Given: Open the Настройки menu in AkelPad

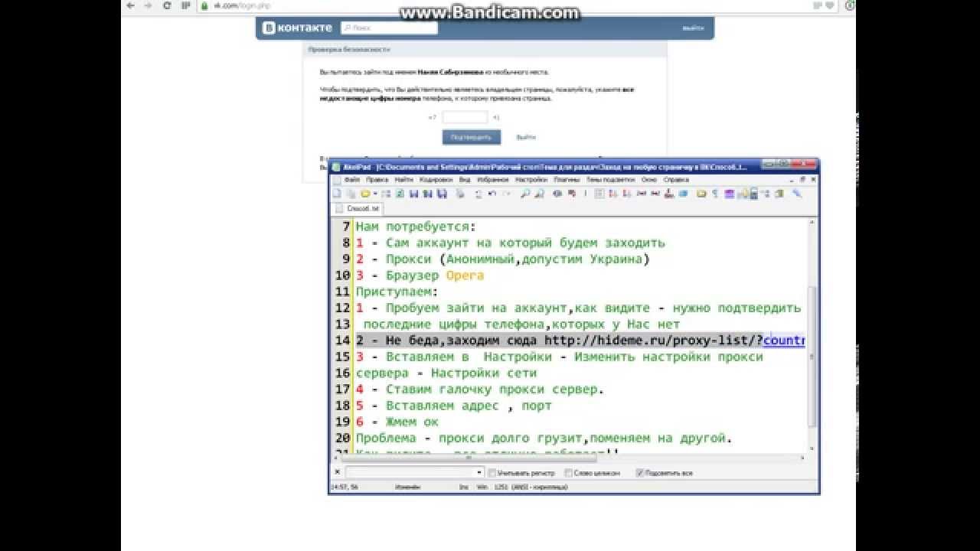Looking at the screenshot, I should pos(531,180).
